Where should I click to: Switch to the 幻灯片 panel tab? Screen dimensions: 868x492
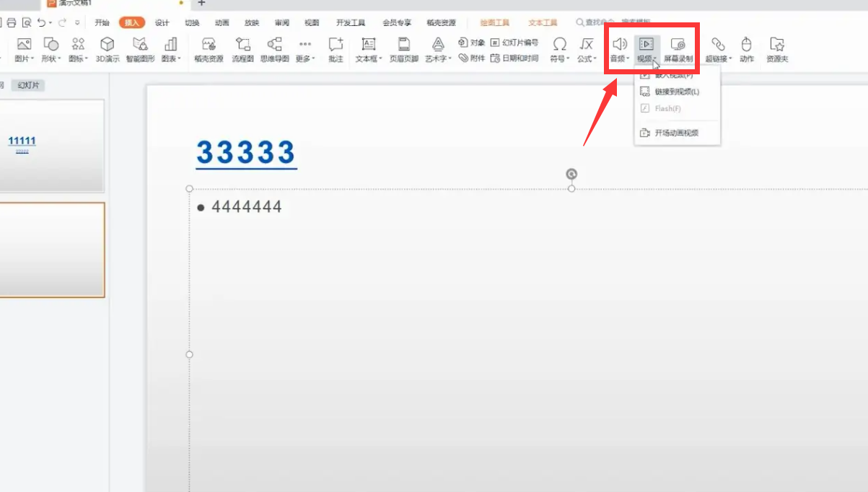coord(28,85)
